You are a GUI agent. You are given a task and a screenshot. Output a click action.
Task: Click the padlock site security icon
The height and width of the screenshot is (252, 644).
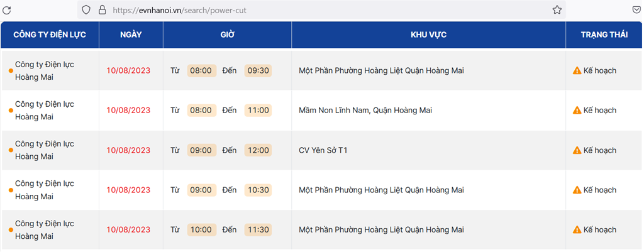102,10
